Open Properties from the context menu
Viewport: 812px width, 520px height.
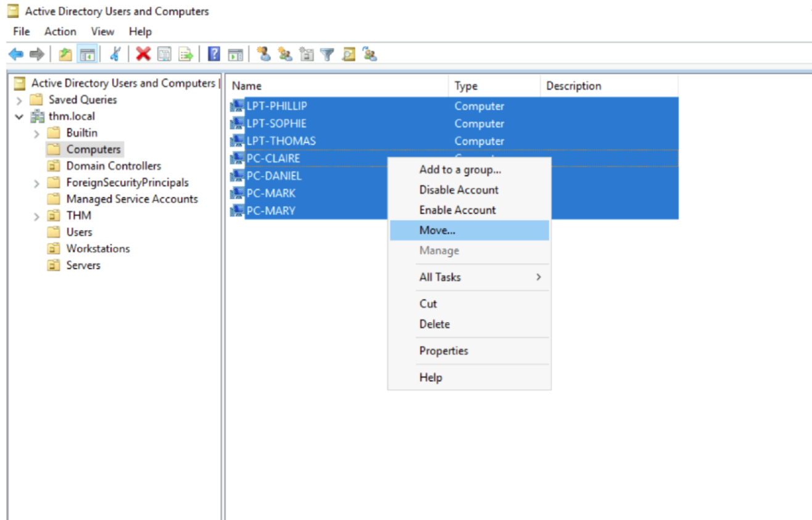[x=469, y=350]
